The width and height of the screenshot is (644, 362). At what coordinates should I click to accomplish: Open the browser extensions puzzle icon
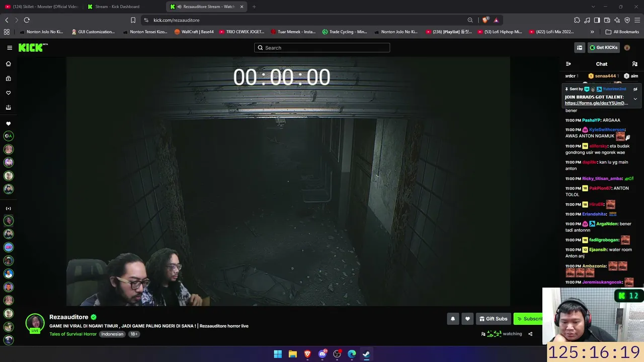pos(577,20)
